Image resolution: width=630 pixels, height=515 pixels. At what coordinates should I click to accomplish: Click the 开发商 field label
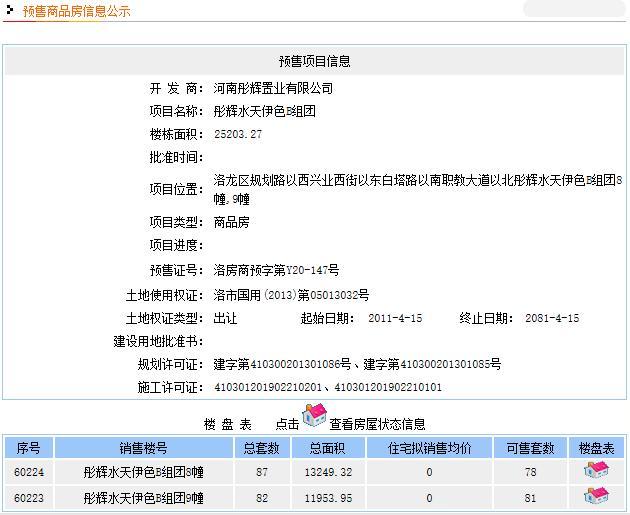pos(176,88)
